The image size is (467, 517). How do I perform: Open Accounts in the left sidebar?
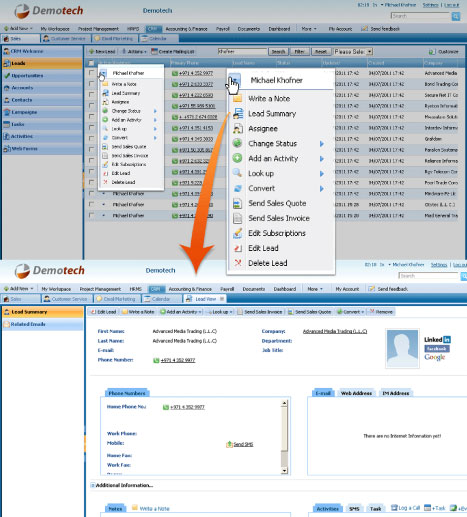point(42,88)
